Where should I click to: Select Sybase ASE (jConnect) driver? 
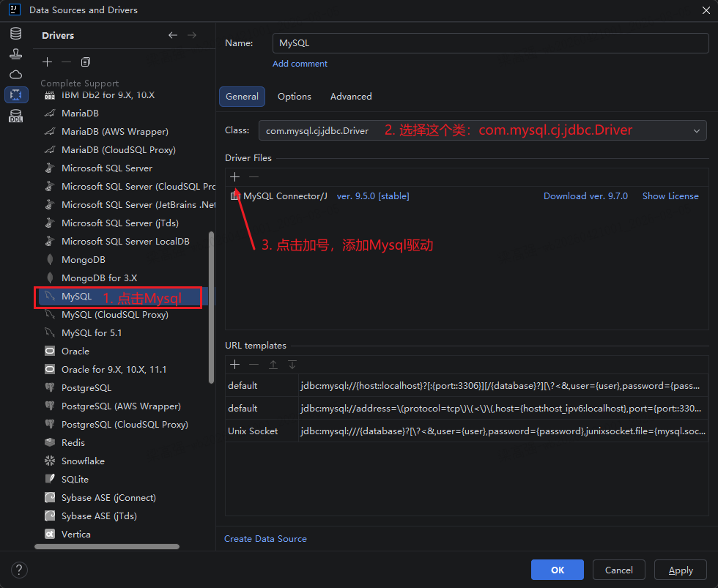pos(108,497)
